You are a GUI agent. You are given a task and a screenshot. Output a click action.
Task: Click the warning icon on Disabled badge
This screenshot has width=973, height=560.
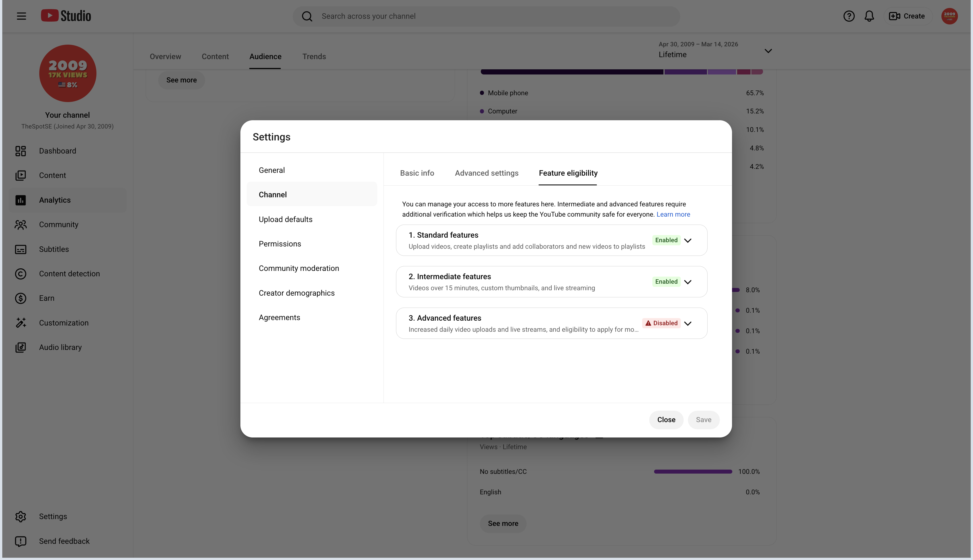[648, 323]
